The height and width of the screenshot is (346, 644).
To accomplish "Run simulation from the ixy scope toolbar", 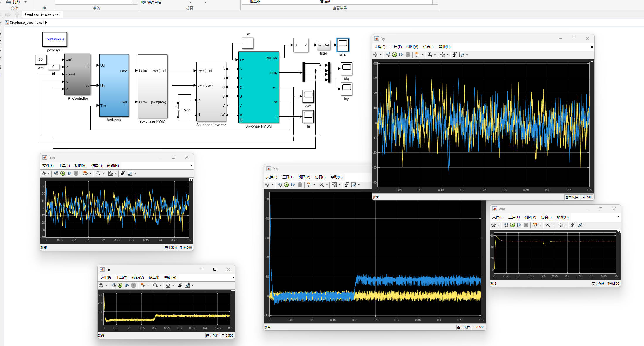I will coord(394,55).
